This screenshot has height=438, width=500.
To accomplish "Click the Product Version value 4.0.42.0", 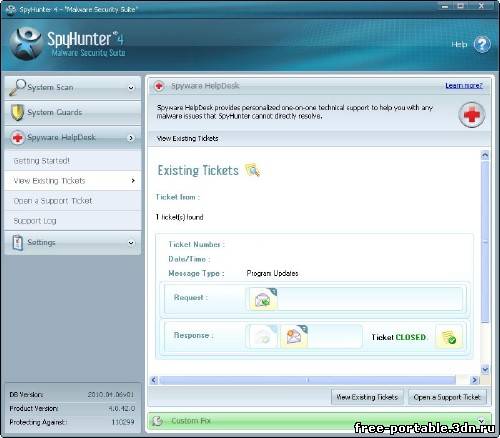I will [121, 408].
